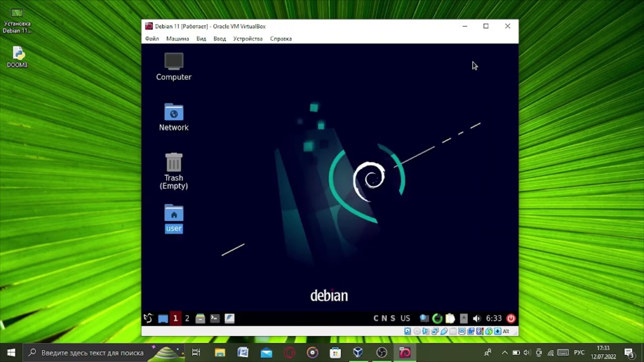Open the Файл menu in VirtualBox
This screenshot has height=362, width=644.
[x=152, y=39]
